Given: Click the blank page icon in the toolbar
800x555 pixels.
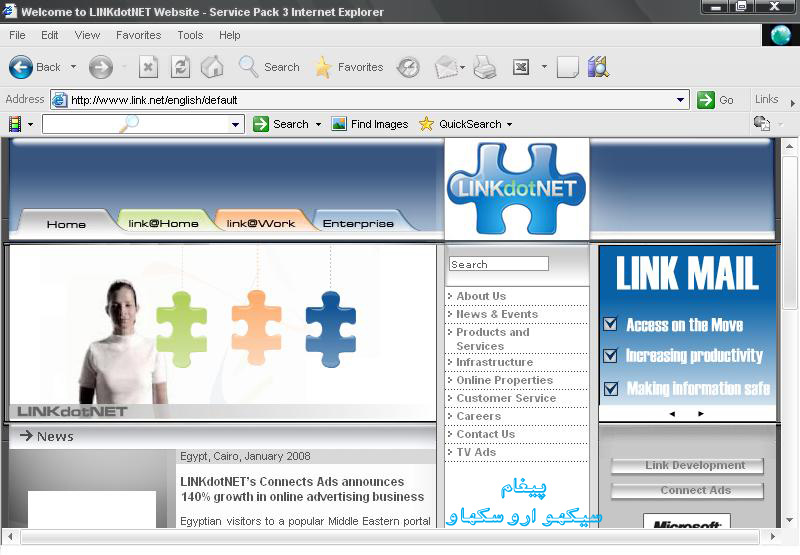Looking at the screenshot, I should pyautogui.click(x=567, y=67).
